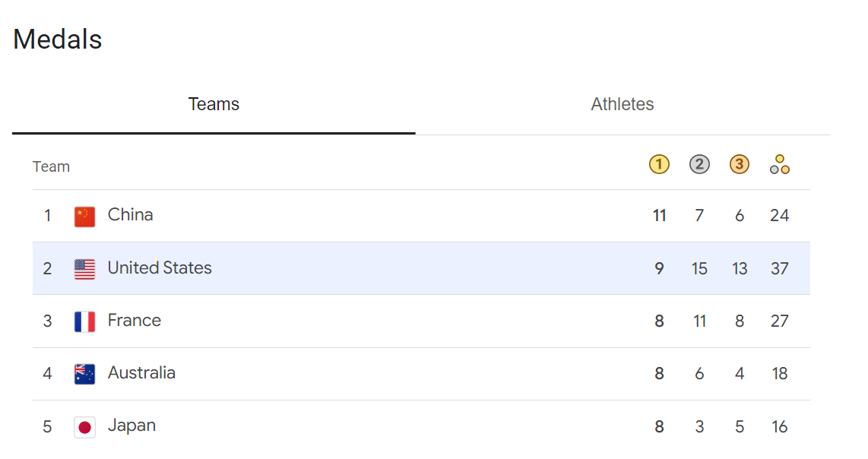
Task: Click the gold medal column icon
Action: tap(659, 164)
